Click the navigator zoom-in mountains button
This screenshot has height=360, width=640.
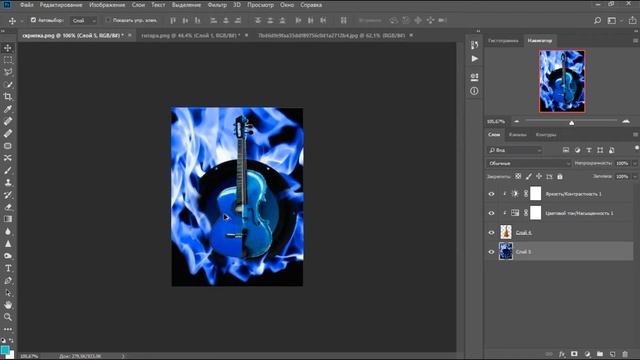tap(626, 121)
